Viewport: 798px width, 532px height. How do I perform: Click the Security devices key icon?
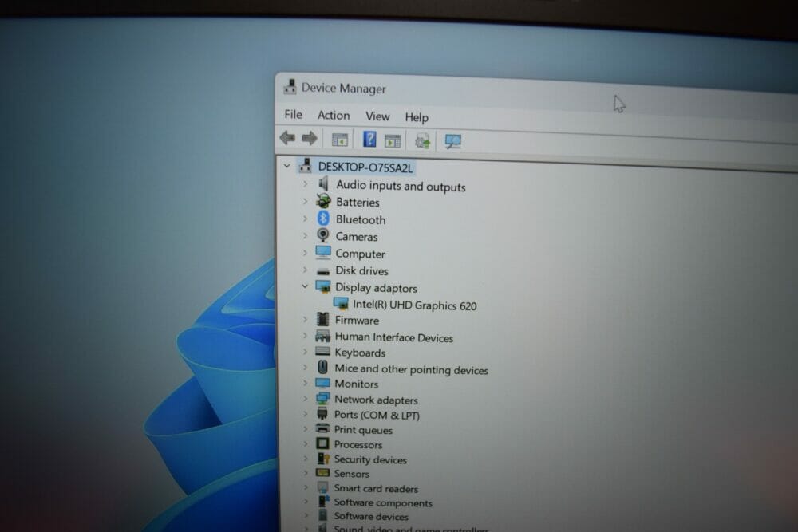coord(322,459)
